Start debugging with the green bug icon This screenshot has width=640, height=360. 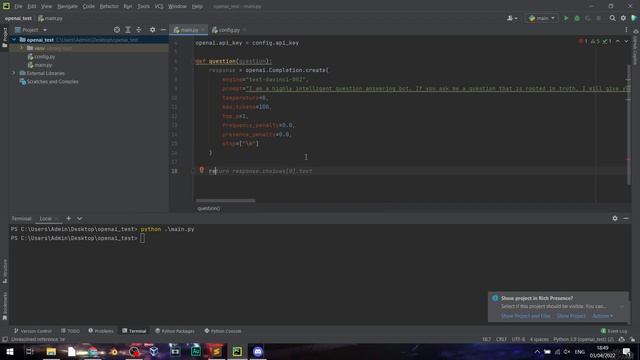tap(577, 18)
